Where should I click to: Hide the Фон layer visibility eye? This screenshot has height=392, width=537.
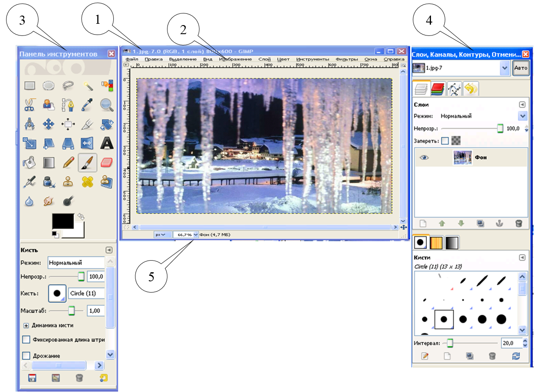(424, 157)
